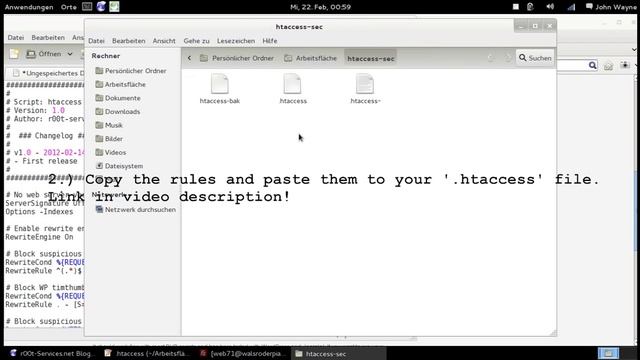
Task: Open the Ansicht menu
Action: coord(164,41)
